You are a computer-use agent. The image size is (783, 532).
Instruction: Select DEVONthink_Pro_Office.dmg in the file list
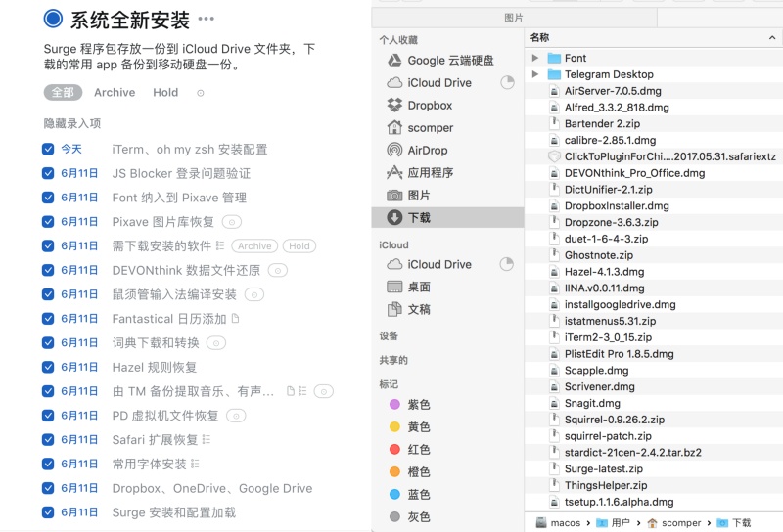634,173
